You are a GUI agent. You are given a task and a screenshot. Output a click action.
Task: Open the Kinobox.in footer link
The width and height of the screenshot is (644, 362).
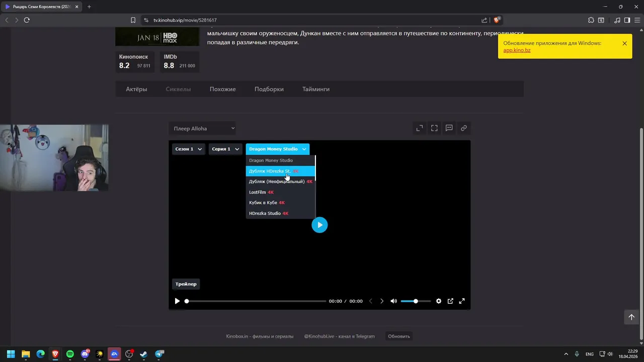[260, 336]
